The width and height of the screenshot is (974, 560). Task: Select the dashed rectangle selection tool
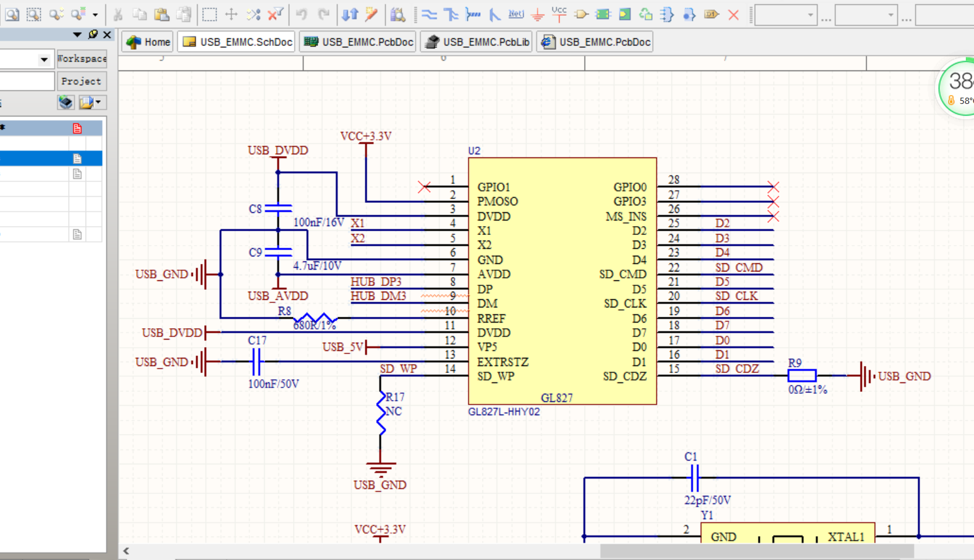click(209, 14)
